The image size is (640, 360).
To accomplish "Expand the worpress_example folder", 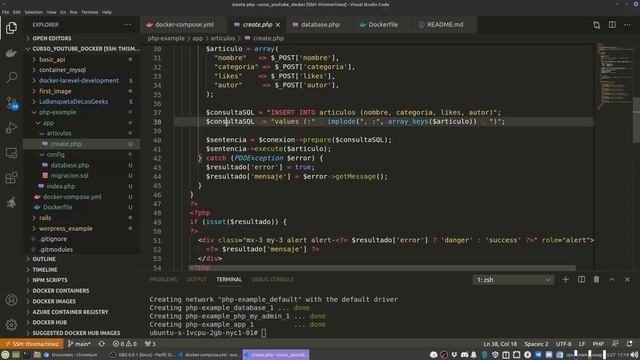I will point(82,229).
